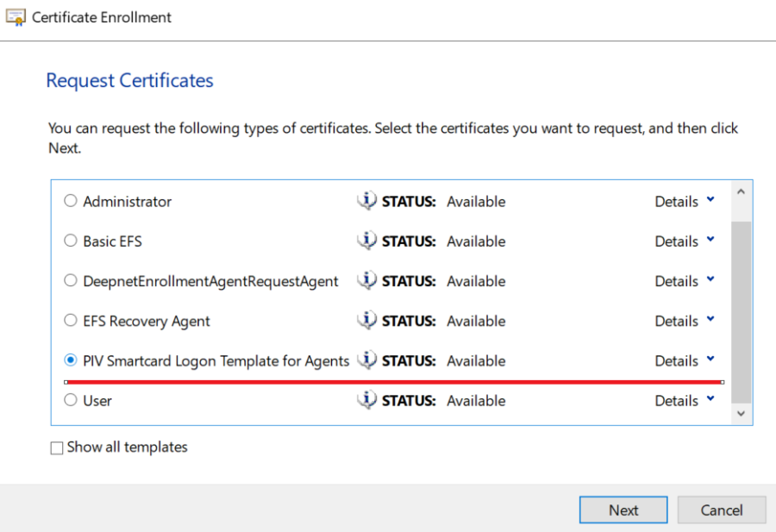
Task: Select the User certificate radio button
Action: [x=71, y=400]
